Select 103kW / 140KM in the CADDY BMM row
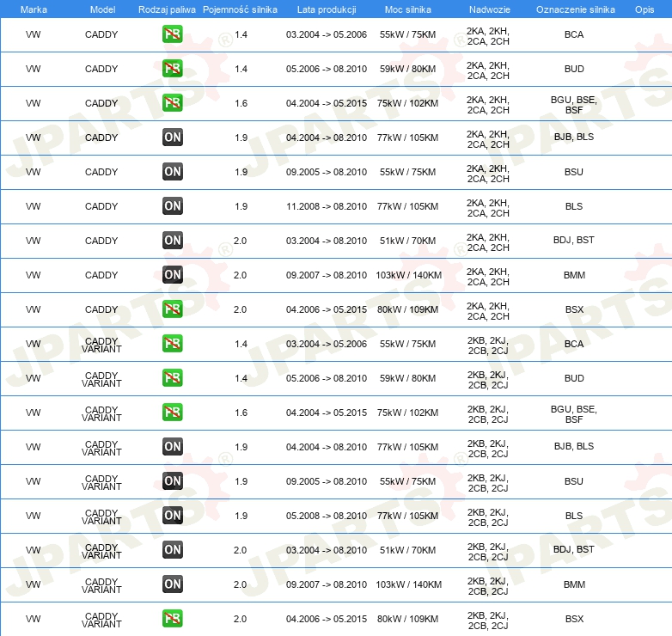The width and height of the screenshot is (672, 636). tap(408, 275)
